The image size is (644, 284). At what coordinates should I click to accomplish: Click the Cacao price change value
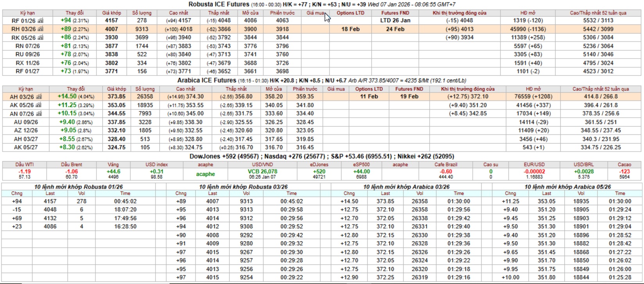624,172
